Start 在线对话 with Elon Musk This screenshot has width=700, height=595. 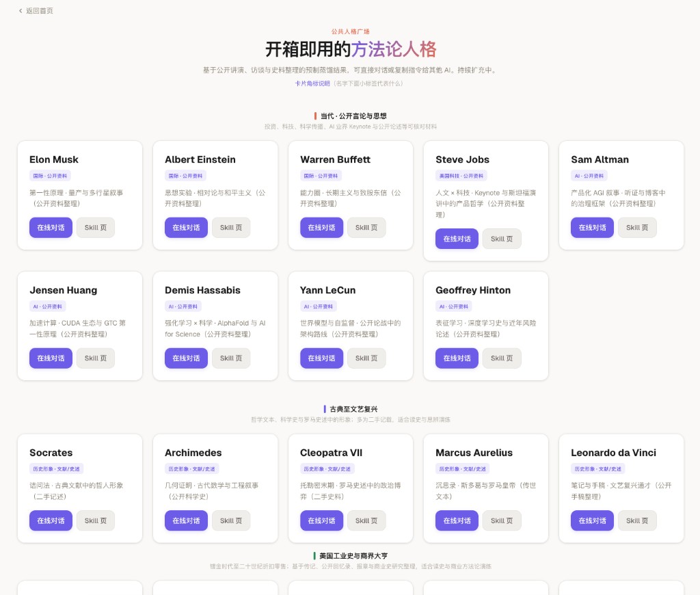51,227
